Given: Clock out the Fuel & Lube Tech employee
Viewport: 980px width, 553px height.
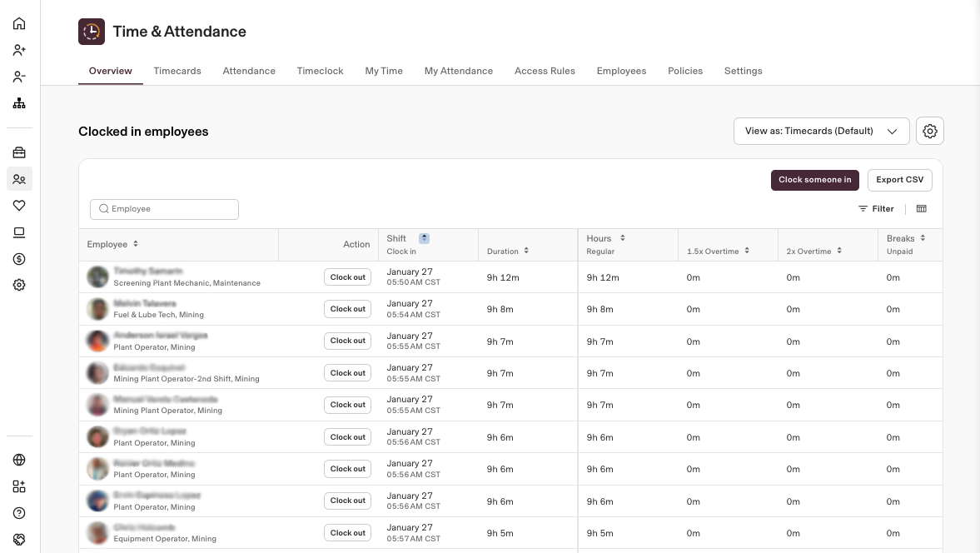Looking at the screenshot, I should point(347,309).
